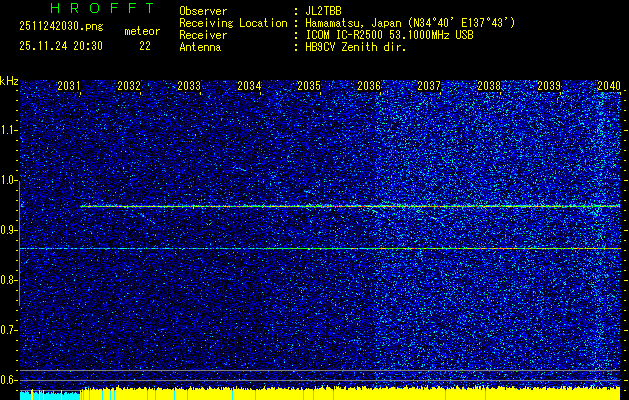
Task: Select the 2040 time marker
Action: (x=608, y=87)
